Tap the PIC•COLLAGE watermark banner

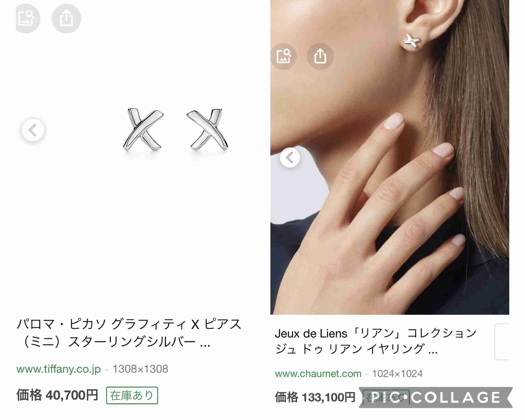(x=436, y=397)
